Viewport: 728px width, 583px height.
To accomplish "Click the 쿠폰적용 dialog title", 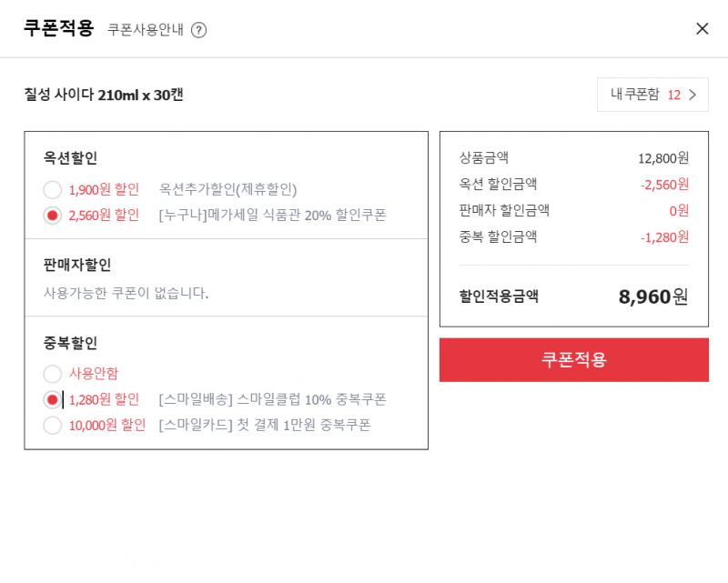I will click(59, 28).
